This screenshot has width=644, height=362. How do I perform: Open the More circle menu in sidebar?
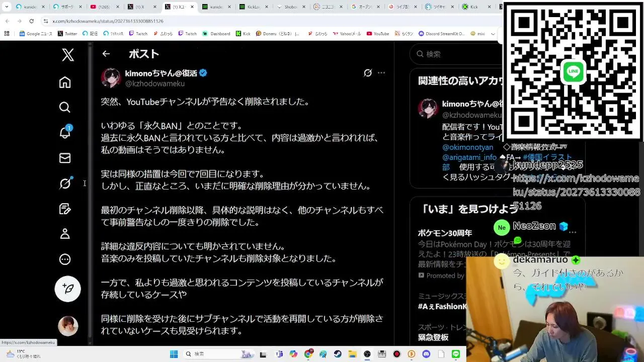click(65, 259)
